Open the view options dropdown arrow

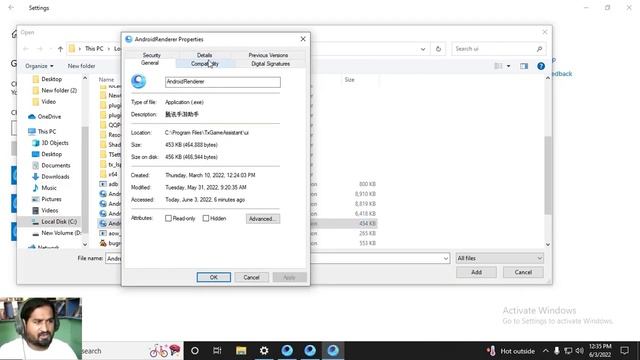pos(508,66)
